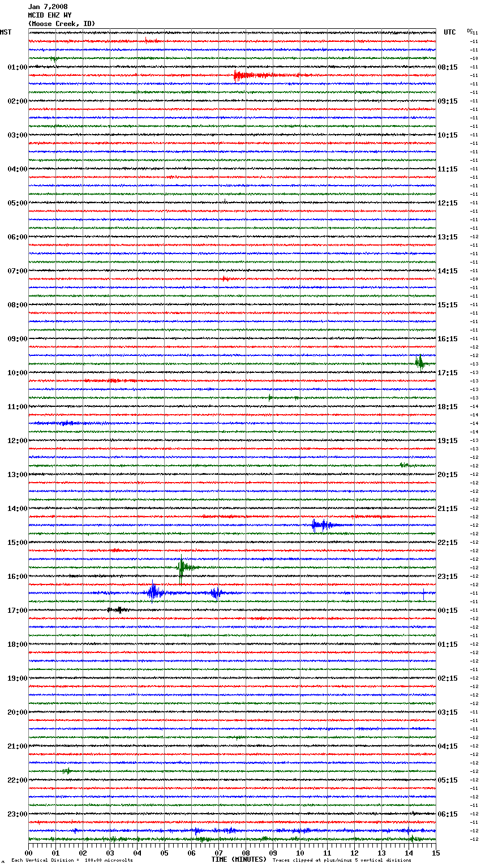Click the 'Each Vertical Division = 100.00 microvolts' note
This screenshot has height=868, width=481.
click(x=72, y=860)
